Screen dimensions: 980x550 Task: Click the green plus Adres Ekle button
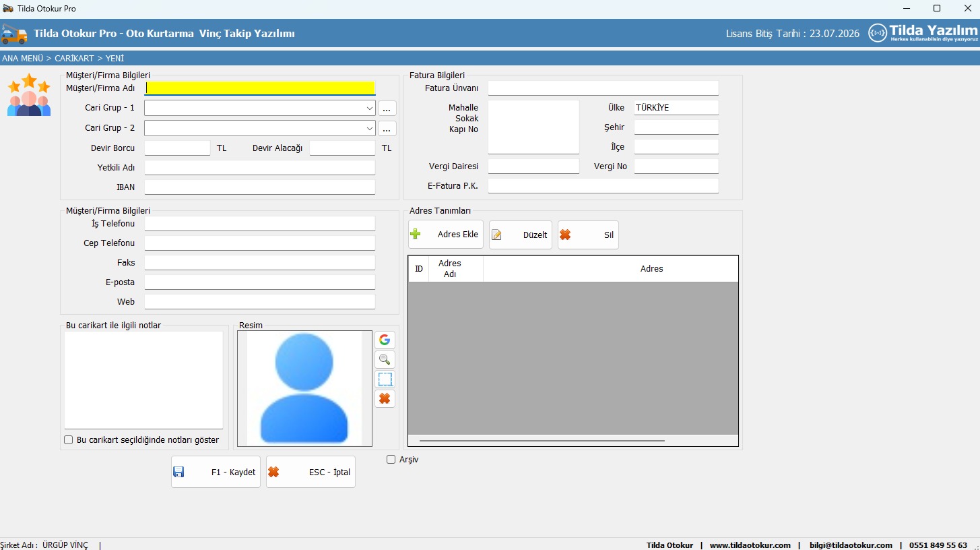[x=446, y=235]
